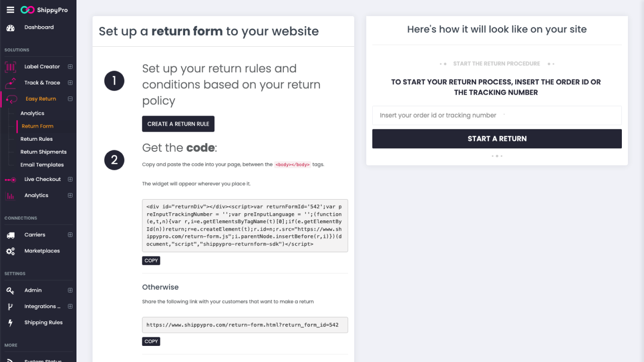644x362 pixels.
Task: Click the ShippyPro infinity logo
Action: tap(27, 10)
